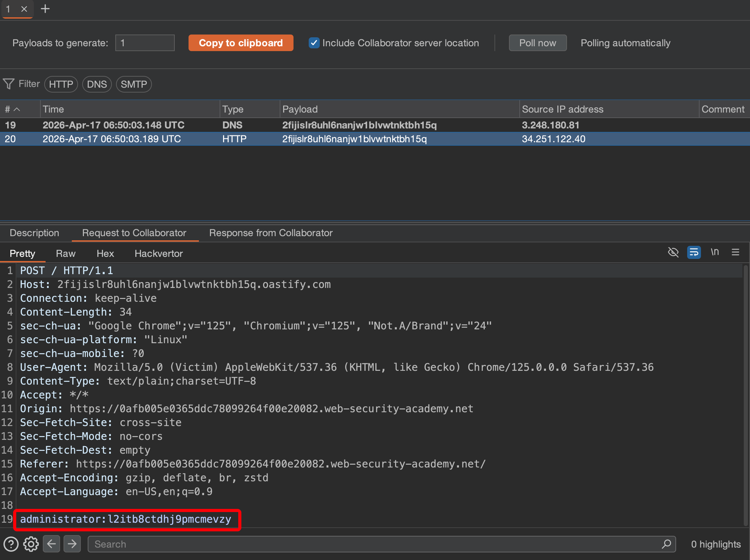The image size is (750, 560).
Task: Click the Payloads to generate number field
Action: pos(145,43)
